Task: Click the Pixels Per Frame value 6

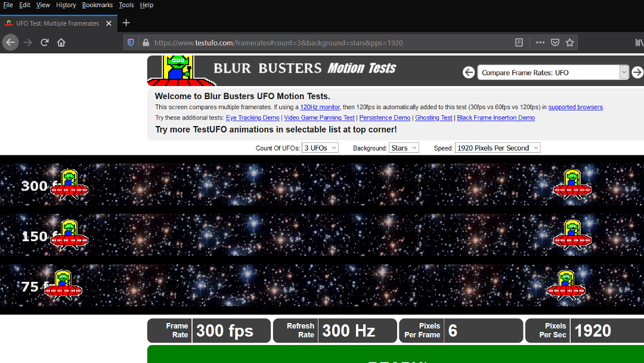Action: coord(453,331)
